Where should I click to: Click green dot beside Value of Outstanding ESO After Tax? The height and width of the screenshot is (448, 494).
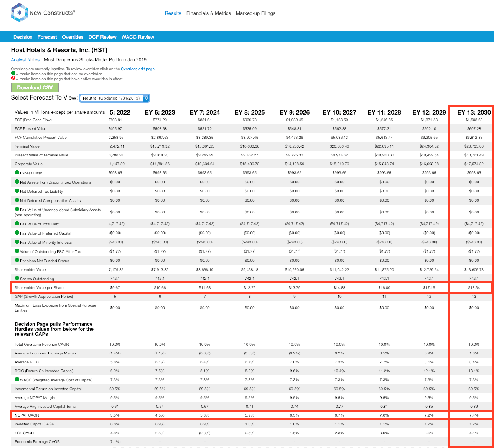pos(17,251)
